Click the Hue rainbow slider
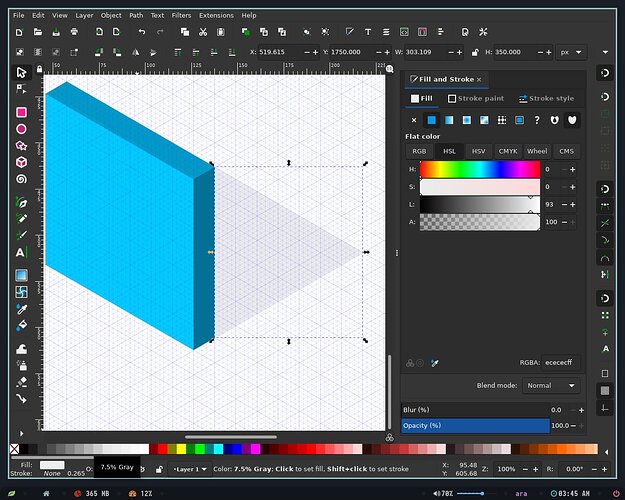Image resolution: width=625 pixels, height=500 pixels. tap(480, 169)
